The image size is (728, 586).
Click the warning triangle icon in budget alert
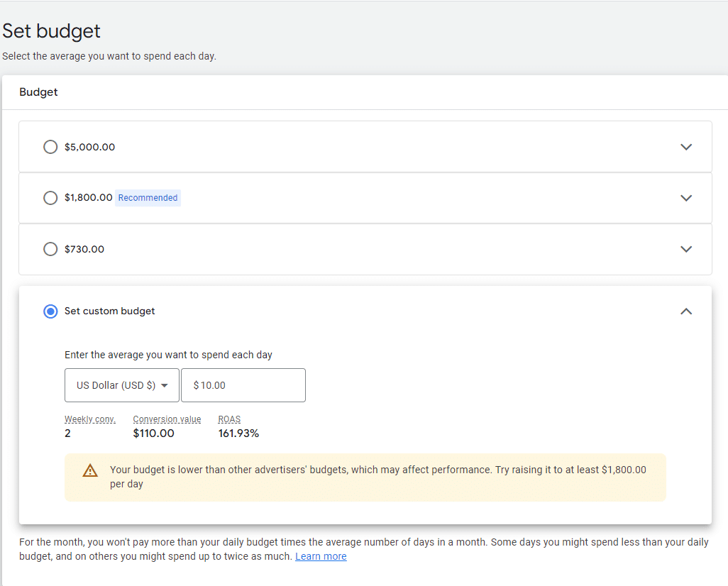pos(90,470)
